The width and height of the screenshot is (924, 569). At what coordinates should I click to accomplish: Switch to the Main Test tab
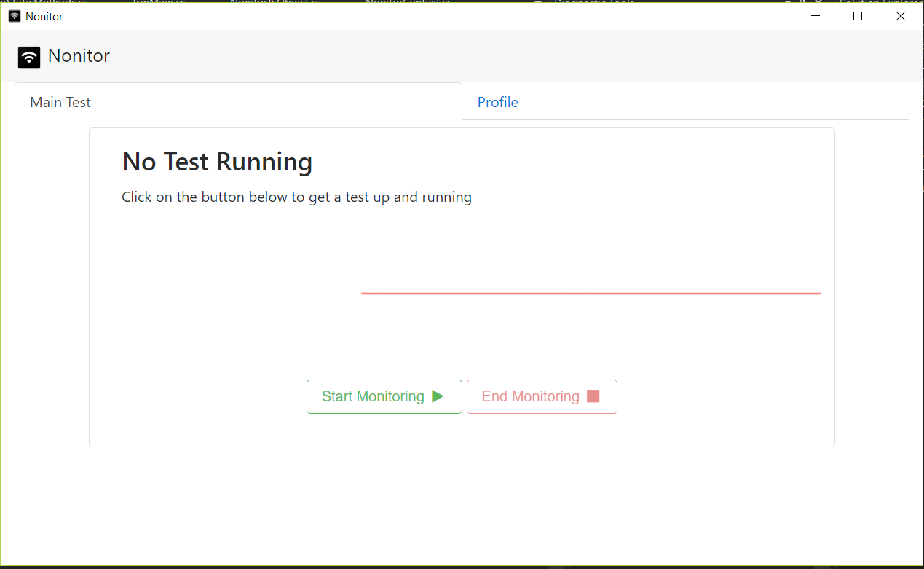point(60,102)
